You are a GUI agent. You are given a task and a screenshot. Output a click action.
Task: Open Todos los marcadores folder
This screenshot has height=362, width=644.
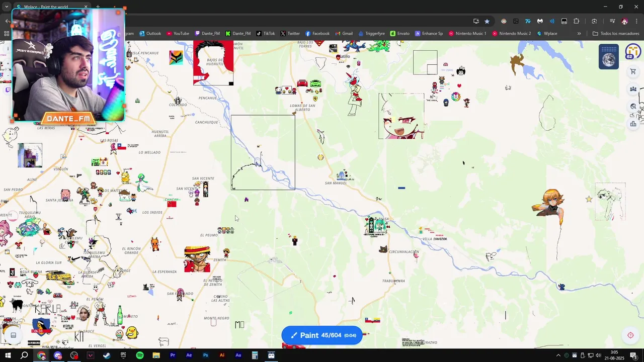pyautogui.click(x=616, y=34)
